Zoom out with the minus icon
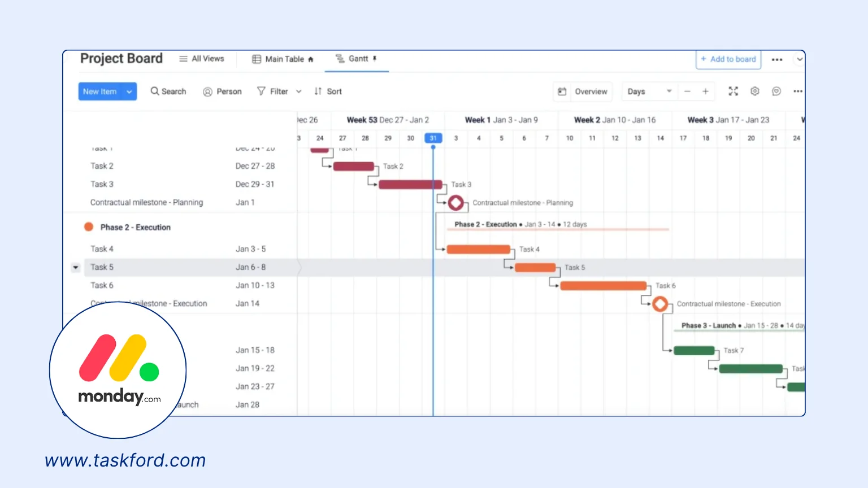 tap(687, 91)
